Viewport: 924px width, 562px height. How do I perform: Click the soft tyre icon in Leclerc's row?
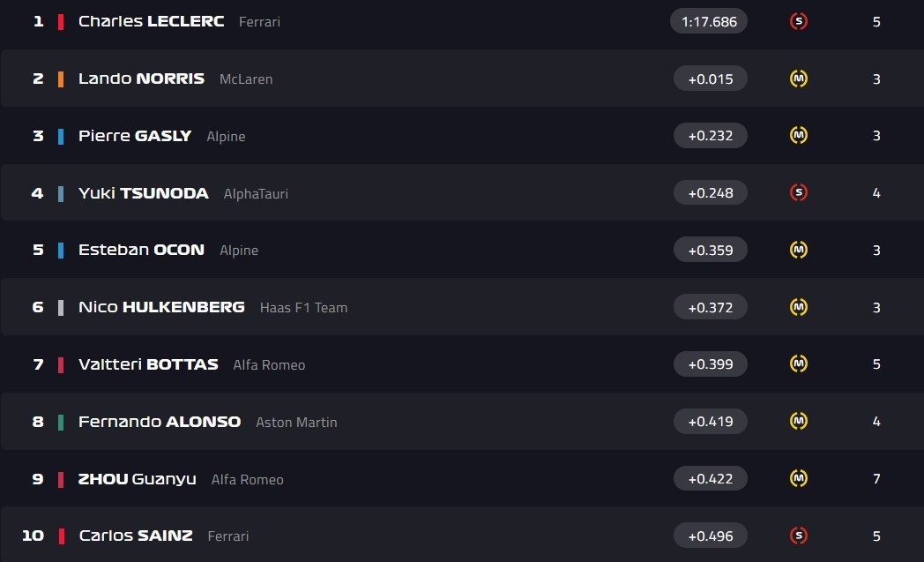point(798,21)
